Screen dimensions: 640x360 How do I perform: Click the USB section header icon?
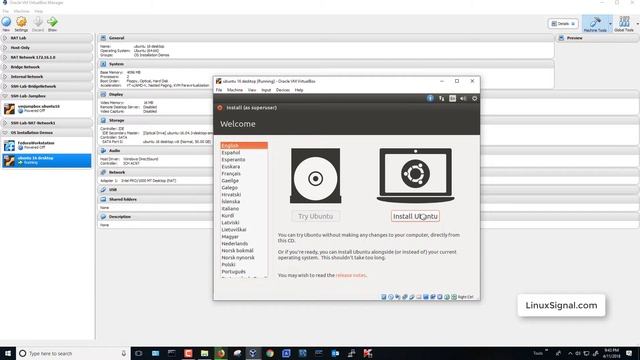pos(103,189)
